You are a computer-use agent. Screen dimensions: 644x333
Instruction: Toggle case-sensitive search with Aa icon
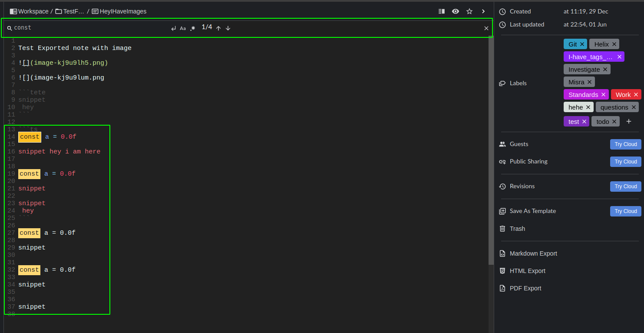[x=182, y=28]
